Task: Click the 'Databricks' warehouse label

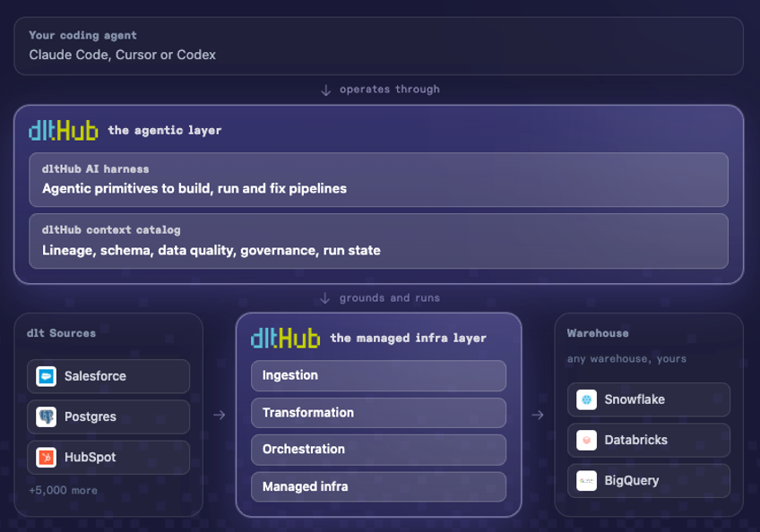Action: (636, 440)
